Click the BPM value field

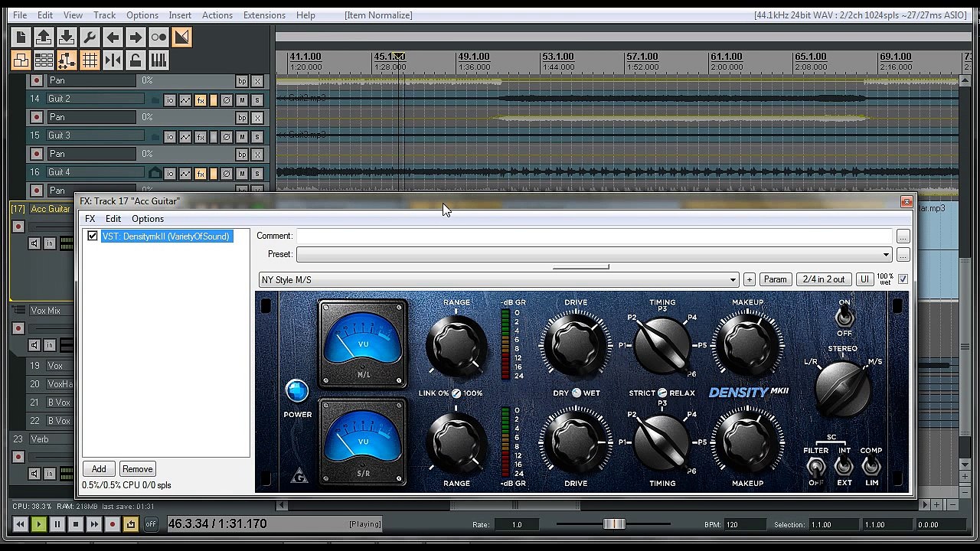coord(744,525)
